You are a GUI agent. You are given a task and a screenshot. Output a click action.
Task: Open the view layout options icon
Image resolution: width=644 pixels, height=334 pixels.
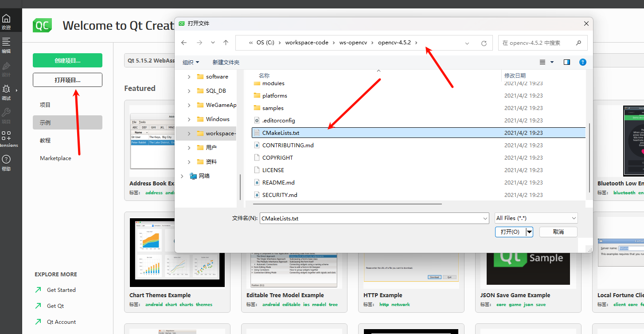[x=543, y=62]
